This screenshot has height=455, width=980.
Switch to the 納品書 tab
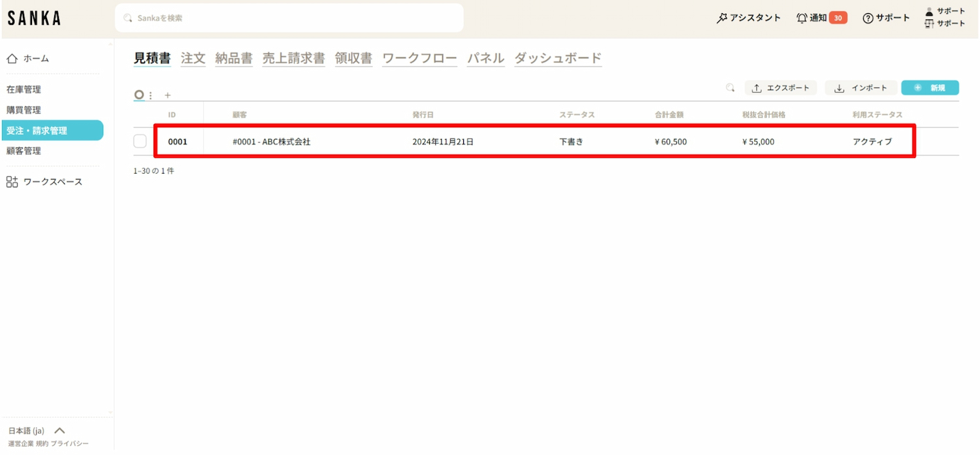[x=234, y=58]
